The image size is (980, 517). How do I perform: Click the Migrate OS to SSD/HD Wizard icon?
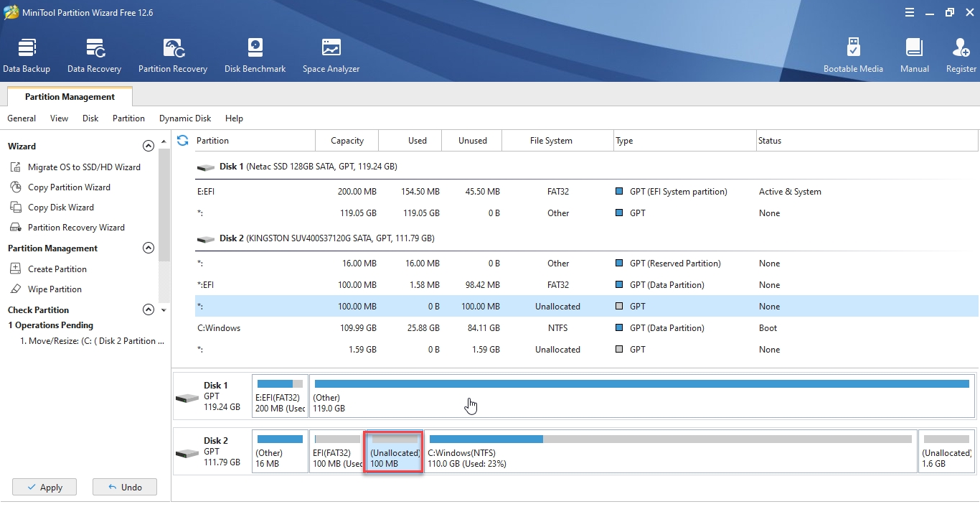coord(16,167)
